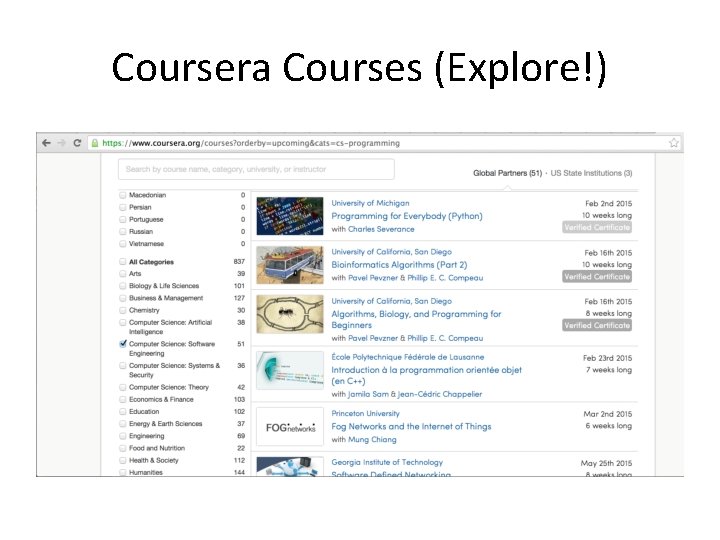720x540 pixels.
Task: Tick the Energy & Earth Sciences checkbox
Action: (x=123, y=424)
